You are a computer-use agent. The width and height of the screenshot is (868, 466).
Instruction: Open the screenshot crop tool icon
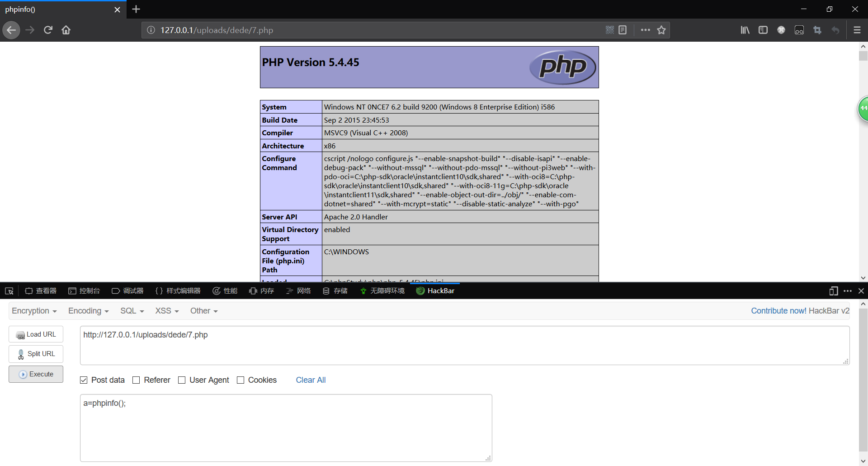[x=817, y=30]
